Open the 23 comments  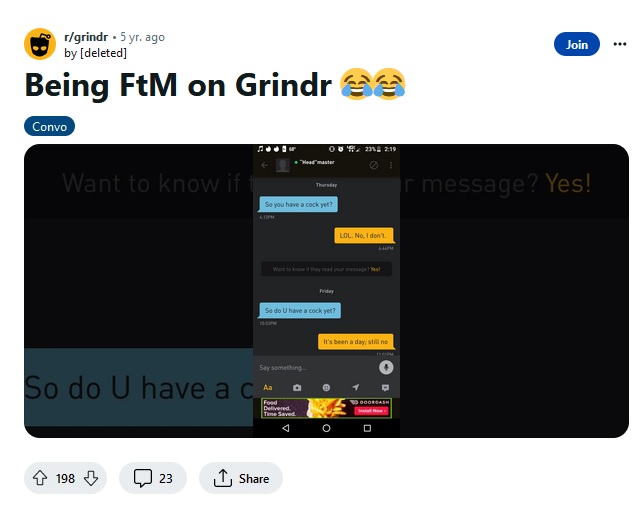tap(153, 478)
